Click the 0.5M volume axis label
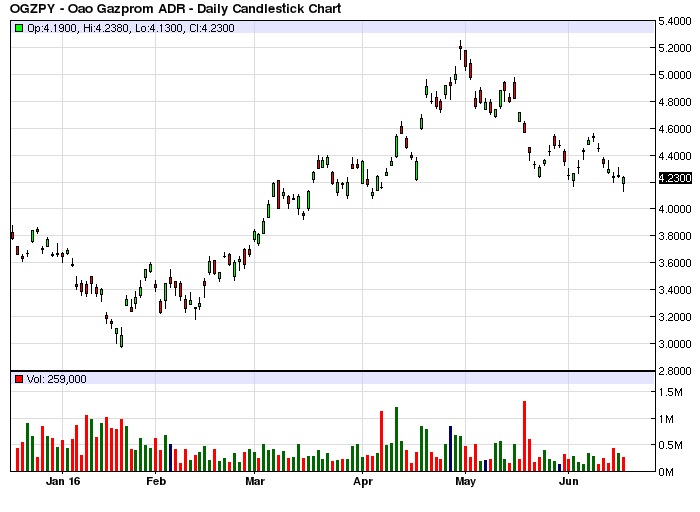 pos(671,445)
